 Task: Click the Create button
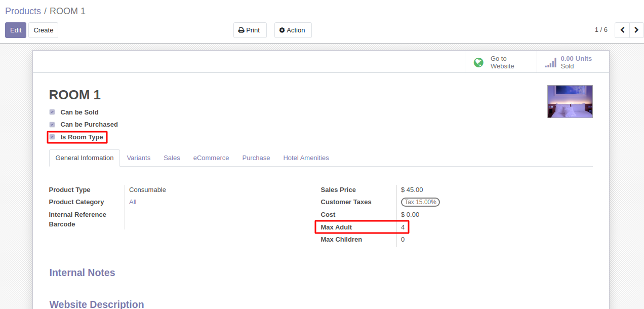(43, 30)
